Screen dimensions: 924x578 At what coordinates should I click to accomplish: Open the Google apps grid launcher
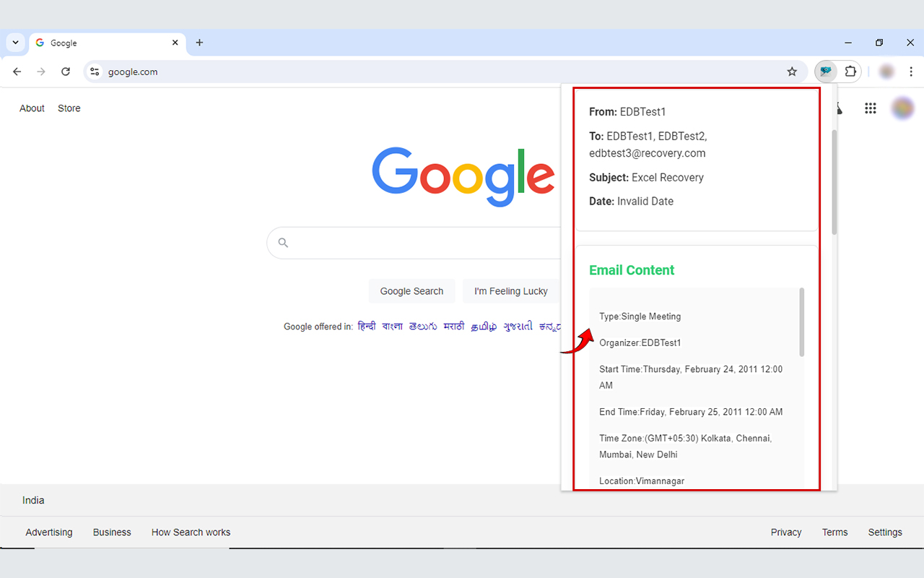pyautogui.click(x=870, y=108)
